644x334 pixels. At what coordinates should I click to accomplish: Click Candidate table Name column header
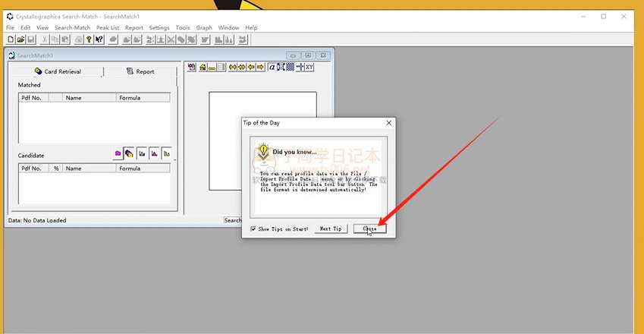pyautogui.click(x=89, y=169)
